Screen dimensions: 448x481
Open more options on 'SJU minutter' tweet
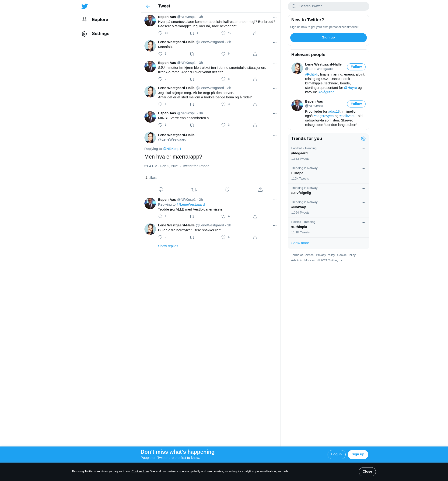(275, 63)
